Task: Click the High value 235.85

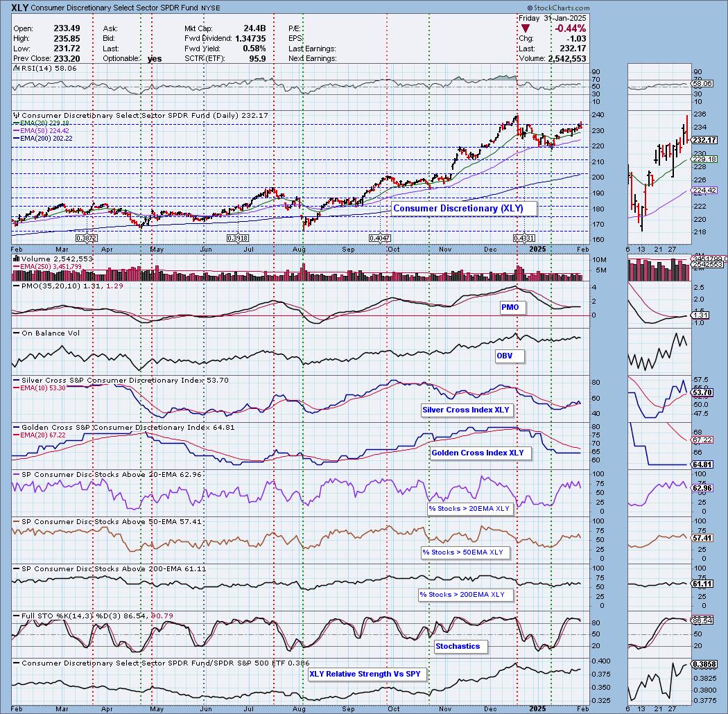Action: [67, 39]
